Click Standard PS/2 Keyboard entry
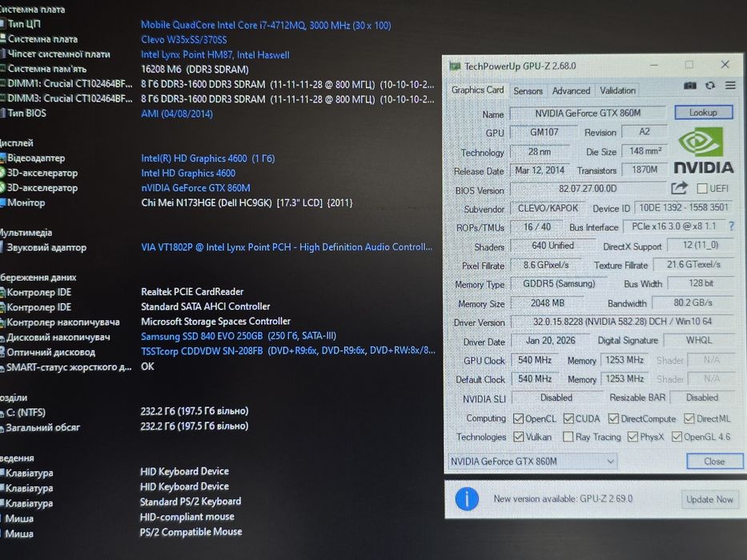 [191, 502]
